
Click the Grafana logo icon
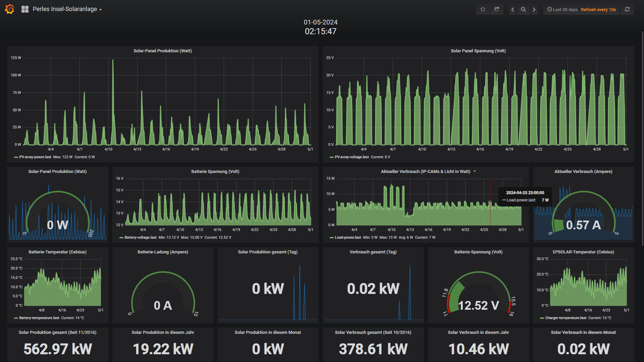coord(10,9)
